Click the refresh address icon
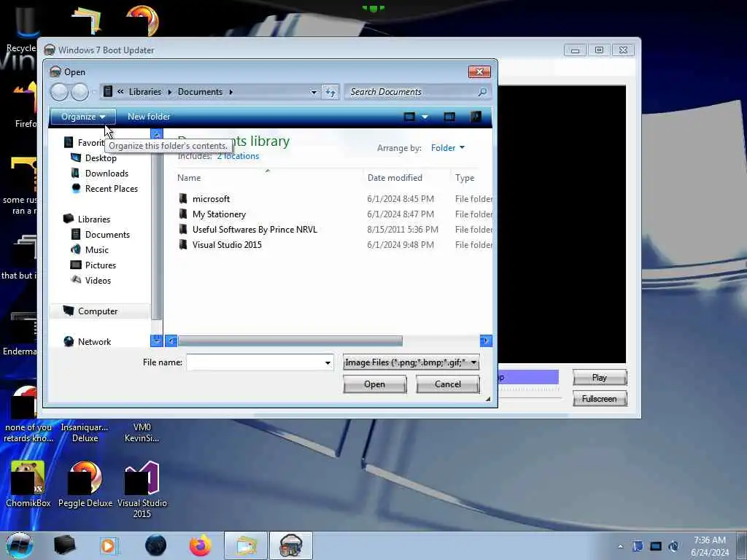 click(330, 92)
